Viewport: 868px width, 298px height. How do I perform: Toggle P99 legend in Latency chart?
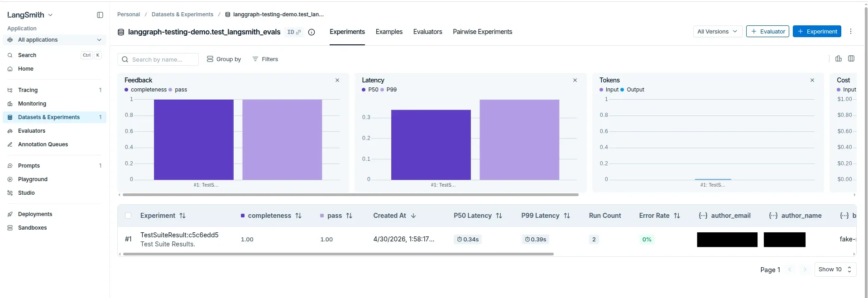pos(388,90)
